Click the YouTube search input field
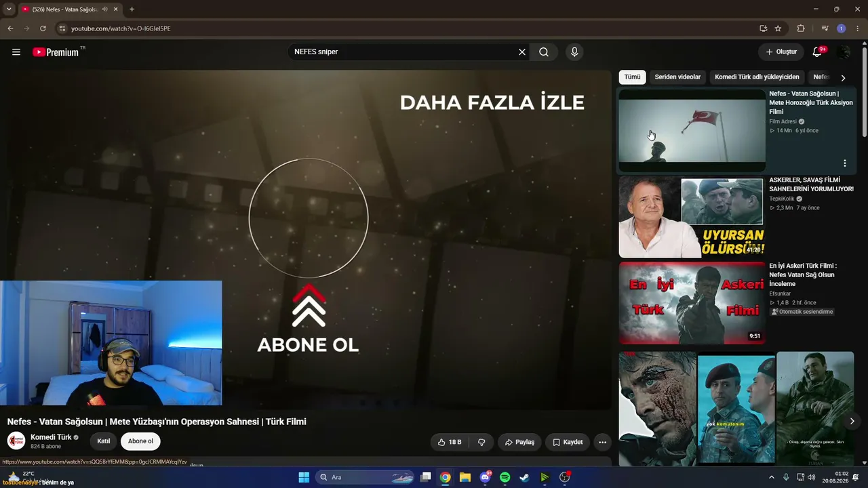This screenshot has height=488, width=868. click(x=403, y=52)
